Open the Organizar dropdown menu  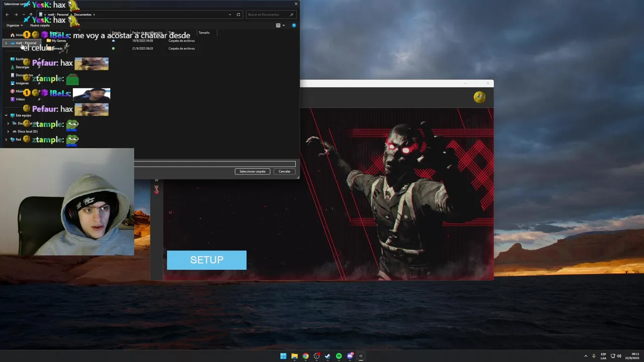pyautogui.click(x=14, y=25)
